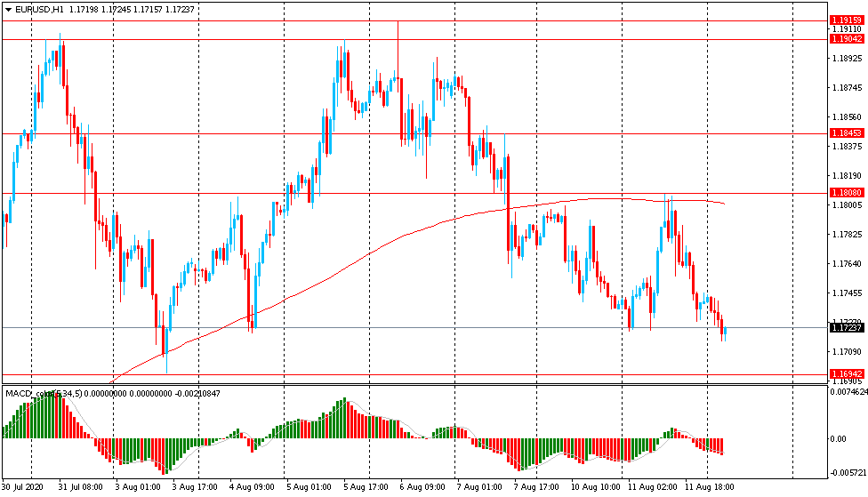Click the 31 Jul 08:00 time label

[81, 487]
